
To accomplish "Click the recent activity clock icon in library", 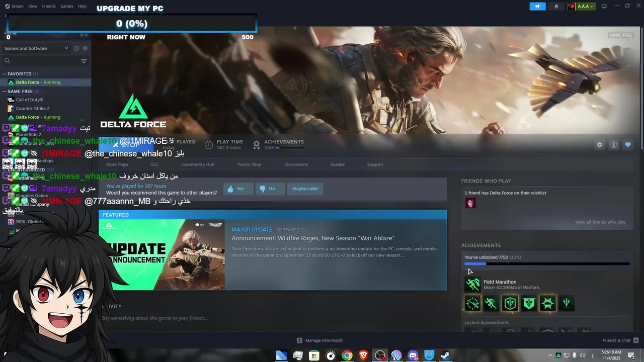I will click(x=76, y=48).
